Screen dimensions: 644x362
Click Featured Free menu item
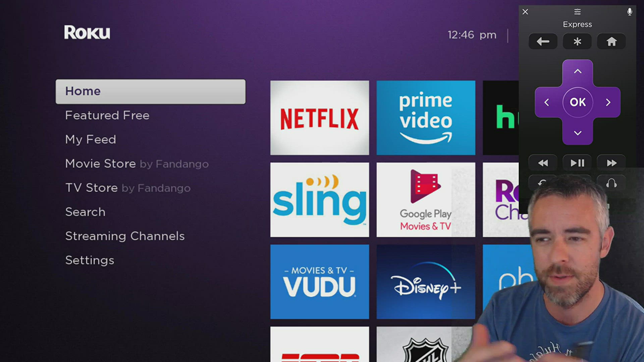point(107,115)
